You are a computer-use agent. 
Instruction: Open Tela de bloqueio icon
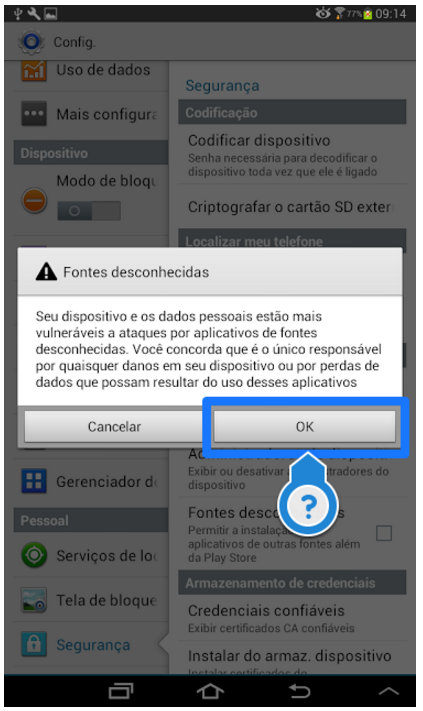tap(34, 600)
